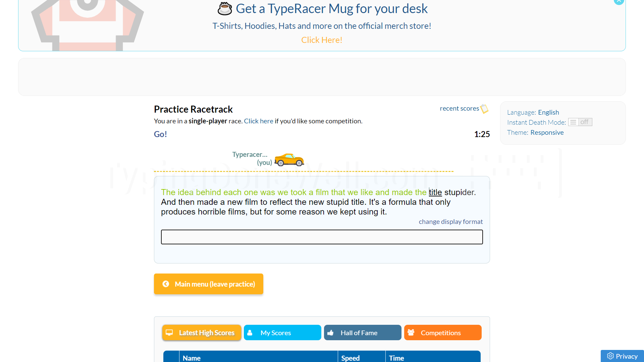
Task: Click here for multiplayer competition link
Action: pyautogui.click(x=258, y=121)
